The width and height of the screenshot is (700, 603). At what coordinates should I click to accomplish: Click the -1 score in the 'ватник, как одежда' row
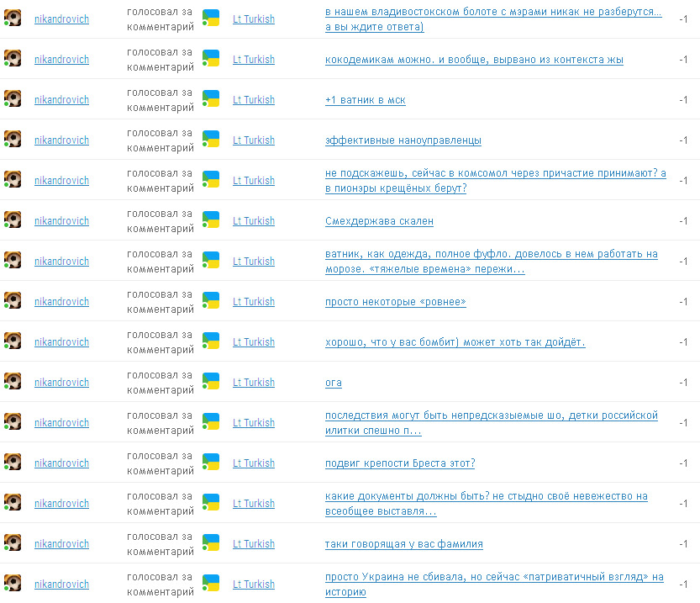click(x=683, y=262)
